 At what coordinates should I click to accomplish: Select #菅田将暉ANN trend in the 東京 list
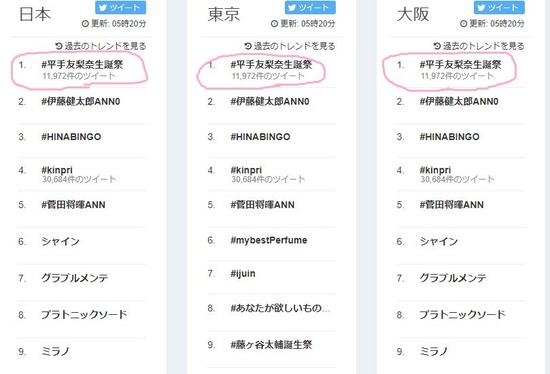262,205
